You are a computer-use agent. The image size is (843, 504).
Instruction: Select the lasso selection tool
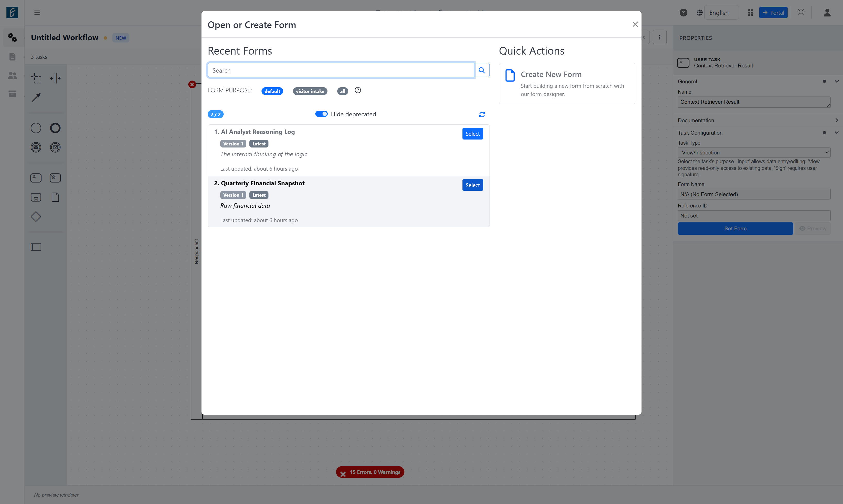[x=36, y=78]
